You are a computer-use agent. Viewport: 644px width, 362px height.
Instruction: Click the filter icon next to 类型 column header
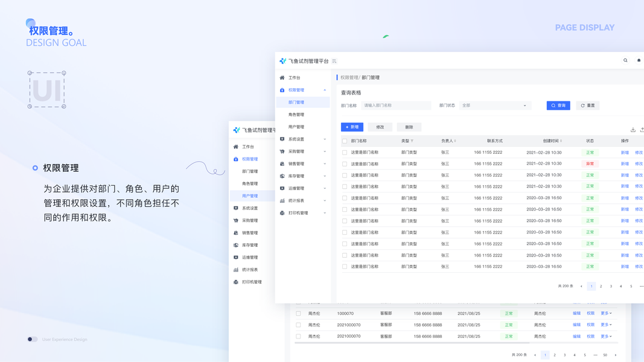coord(412,141)
